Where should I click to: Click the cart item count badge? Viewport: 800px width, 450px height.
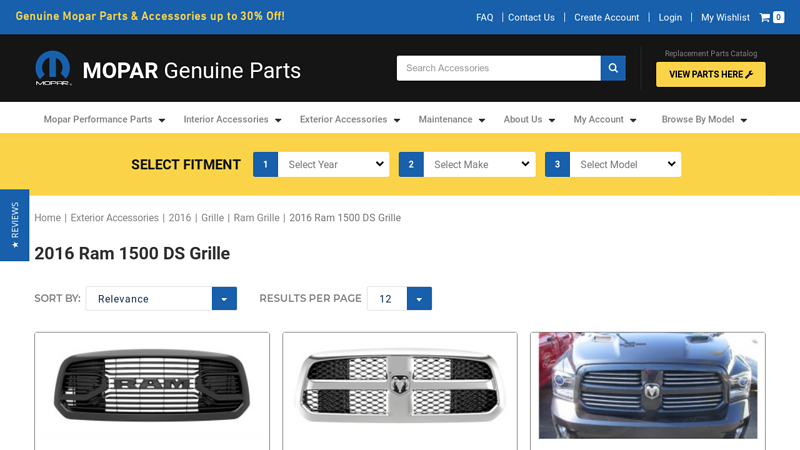coord(779,17)
